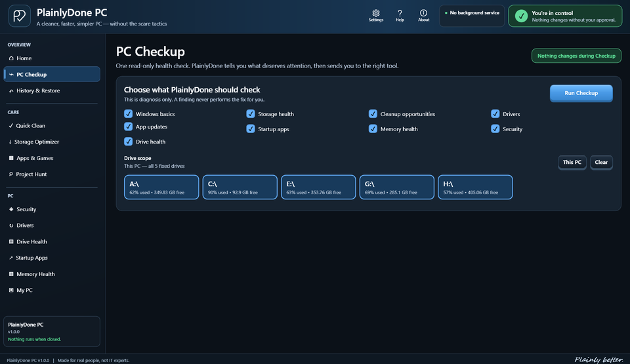Uncheck the Security checkbox

495,129
